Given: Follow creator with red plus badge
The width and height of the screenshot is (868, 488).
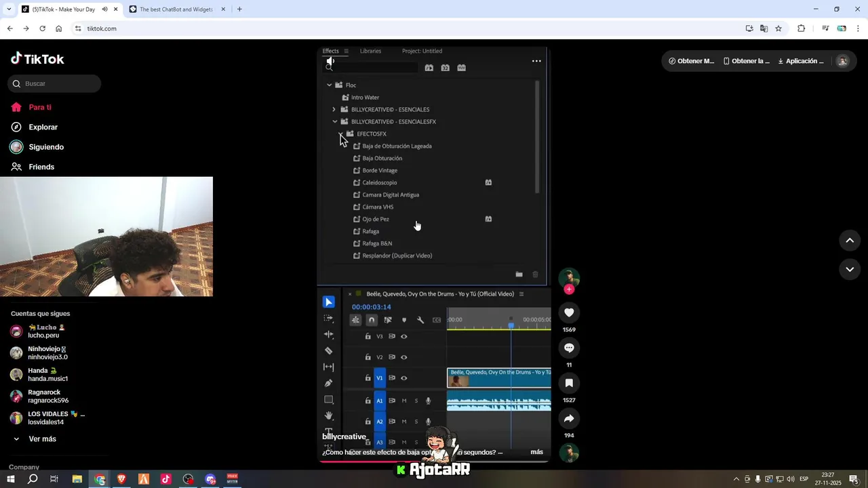Looking at the screenshot, I should point(569,289).
